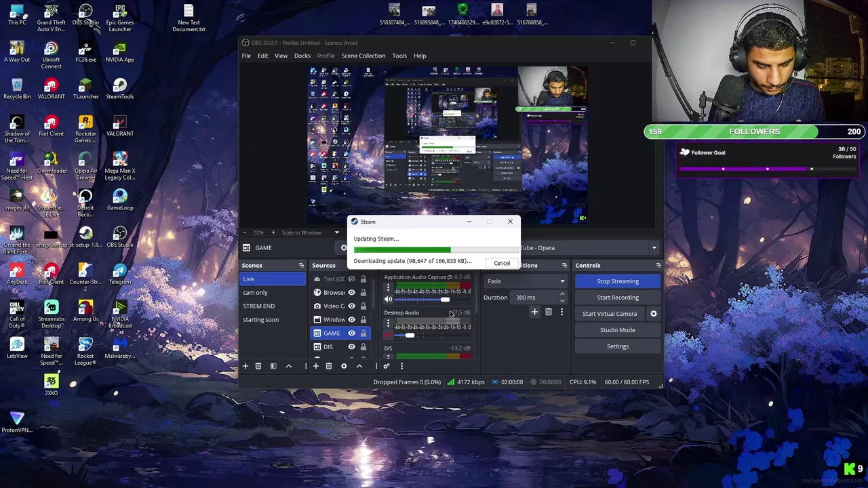Open scene filters icon in the Scenes toolbar
The width and height of the screenshot is (868, 488).
(273, 366)
